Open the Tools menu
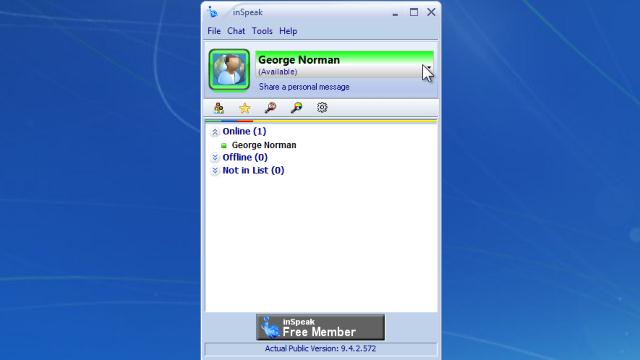Viewport: 640px width, 360px height. click(262, 31)
